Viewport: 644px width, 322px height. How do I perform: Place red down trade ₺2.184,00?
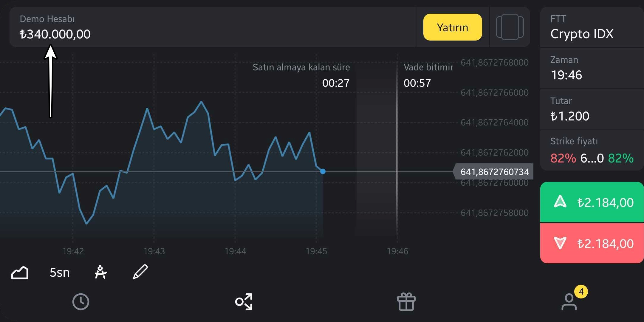[592, 243]
